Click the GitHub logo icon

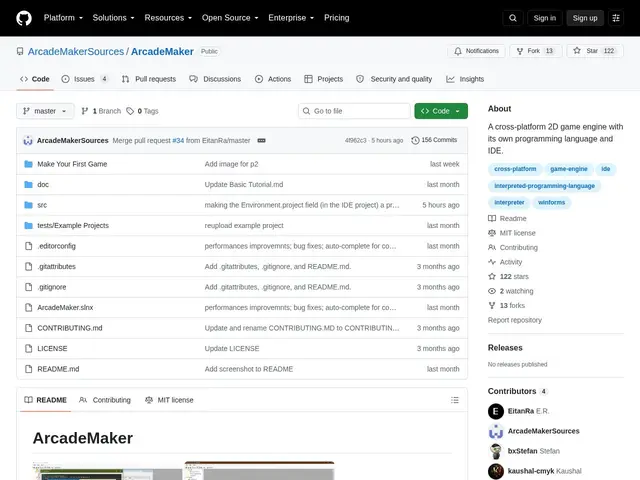click(24, 18)
